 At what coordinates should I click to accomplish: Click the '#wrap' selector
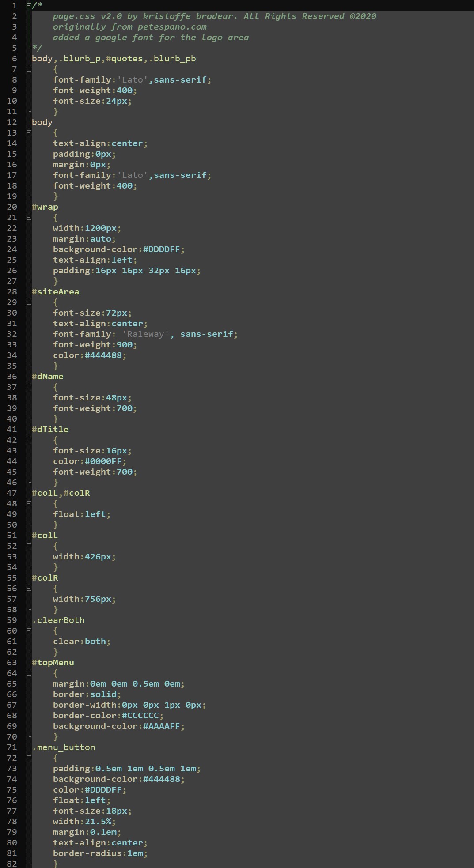(45, 207)
